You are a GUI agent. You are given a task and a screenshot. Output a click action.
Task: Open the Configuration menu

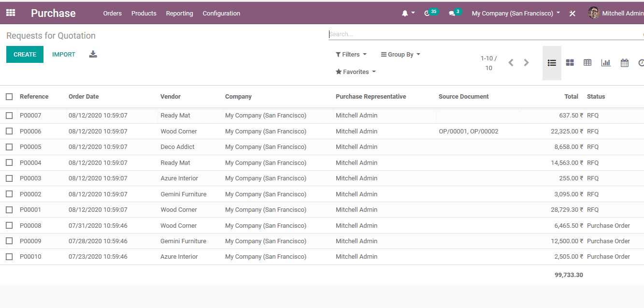(221, 14)
